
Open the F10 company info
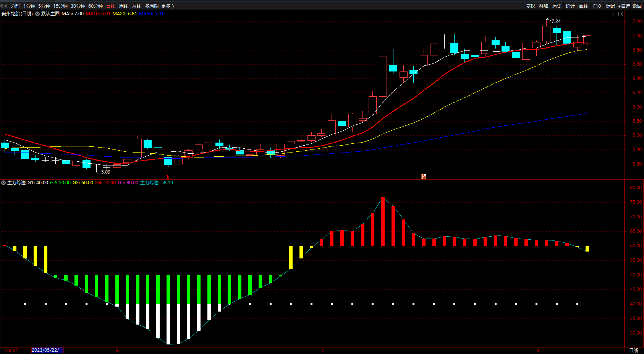tap(597, 6)
